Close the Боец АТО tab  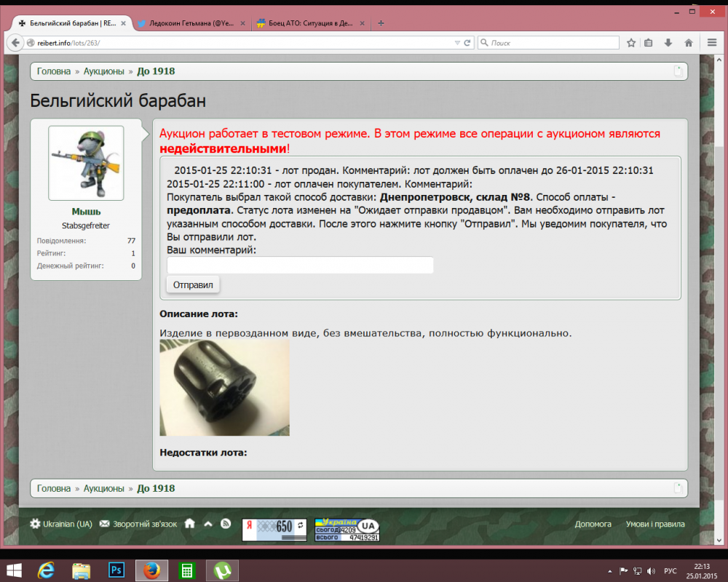tap(362, 23)
